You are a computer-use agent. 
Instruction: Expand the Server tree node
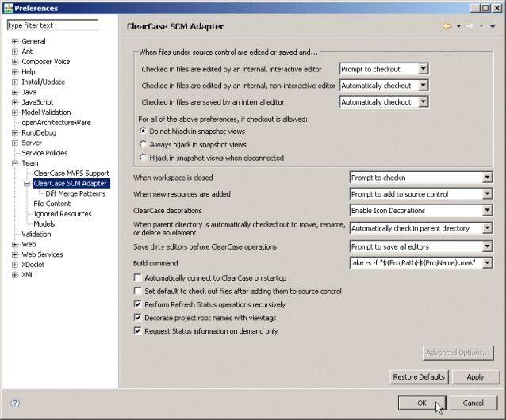pyautogui.click(x=15, y=143)
